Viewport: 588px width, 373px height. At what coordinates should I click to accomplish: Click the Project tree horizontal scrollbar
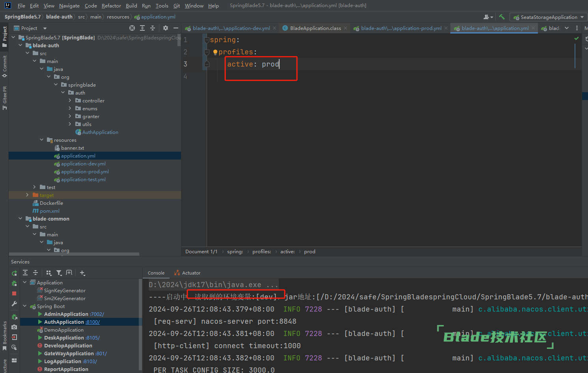[74, 254]
